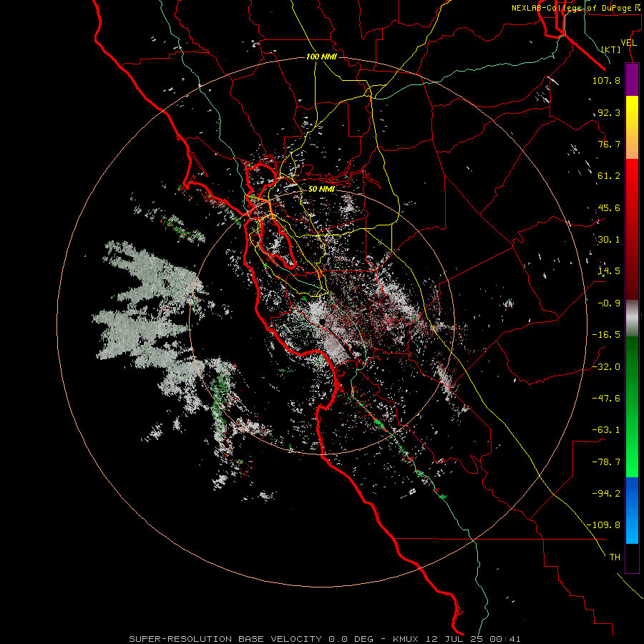Click the -0.9 scale value
644x644 pixels.
tap(609, 303)
